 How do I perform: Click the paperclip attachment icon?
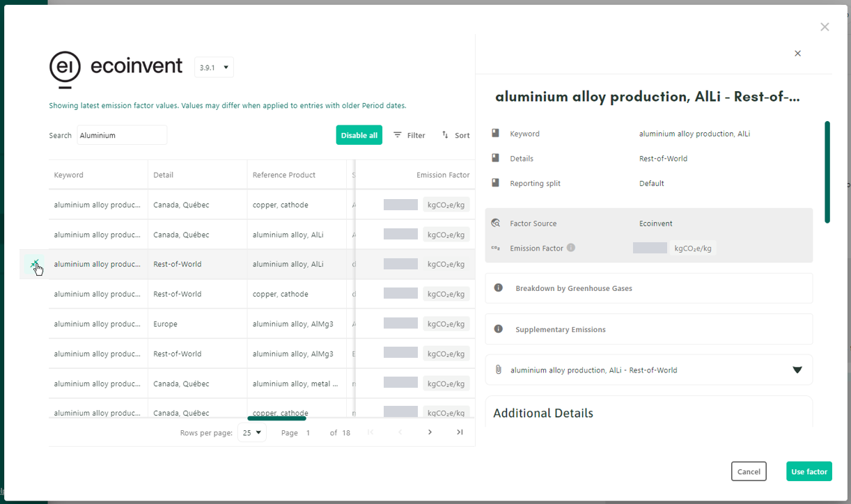(499, 370)
